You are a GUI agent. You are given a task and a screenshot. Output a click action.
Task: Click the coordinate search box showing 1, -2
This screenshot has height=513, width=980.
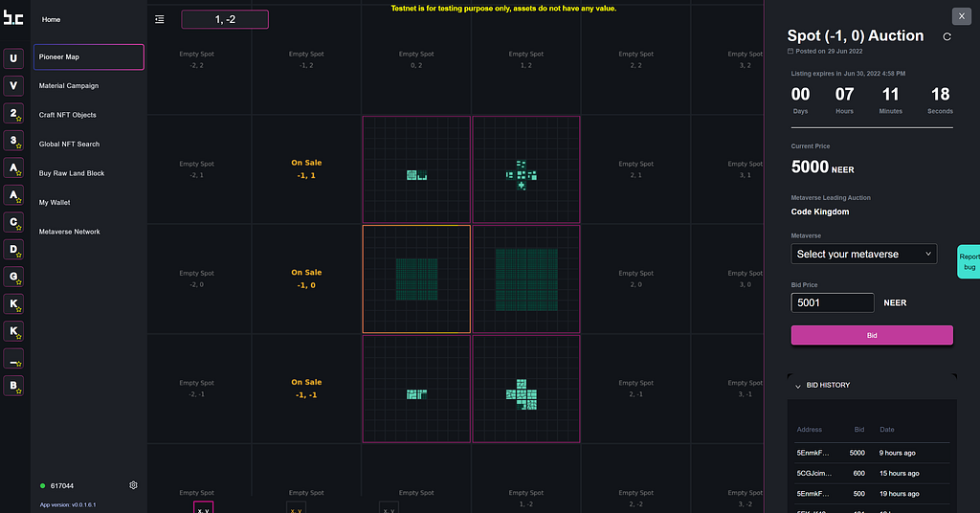pos(225,19)
